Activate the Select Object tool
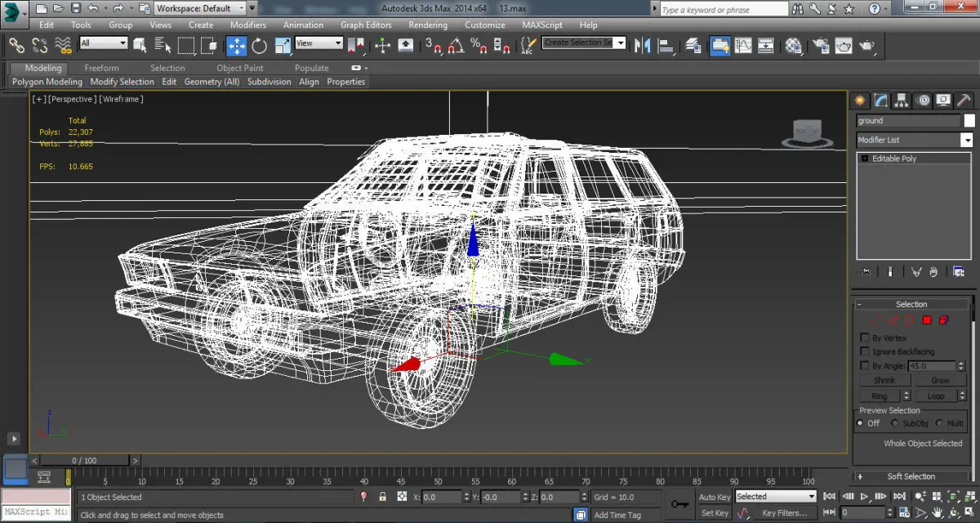This screenshot has height=523, width=980. click(140, 45)
